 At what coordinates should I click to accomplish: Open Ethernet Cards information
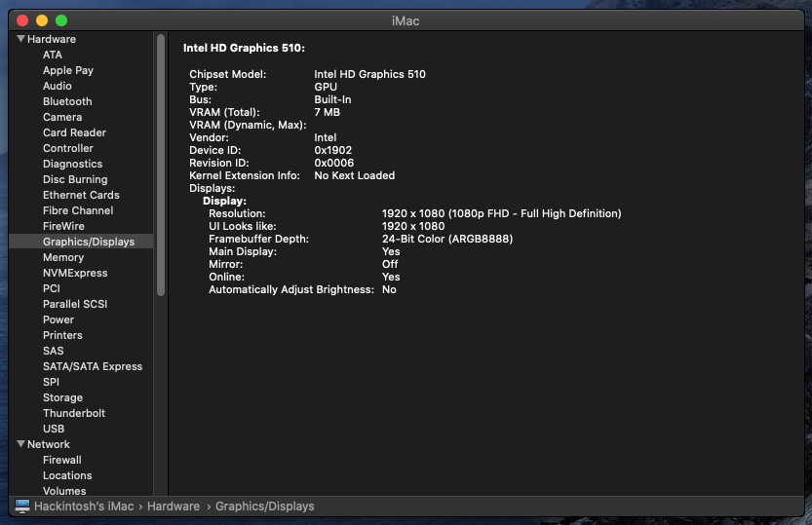tap(81, 195)
